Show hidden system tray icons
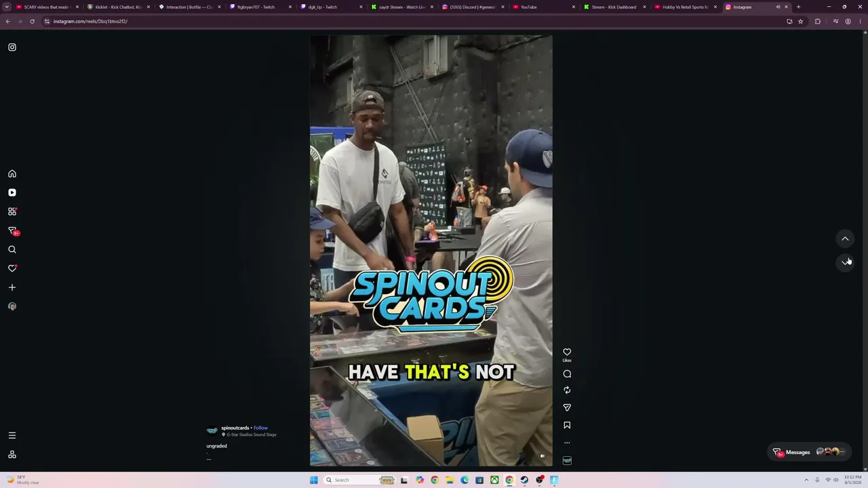 point(806,480)
